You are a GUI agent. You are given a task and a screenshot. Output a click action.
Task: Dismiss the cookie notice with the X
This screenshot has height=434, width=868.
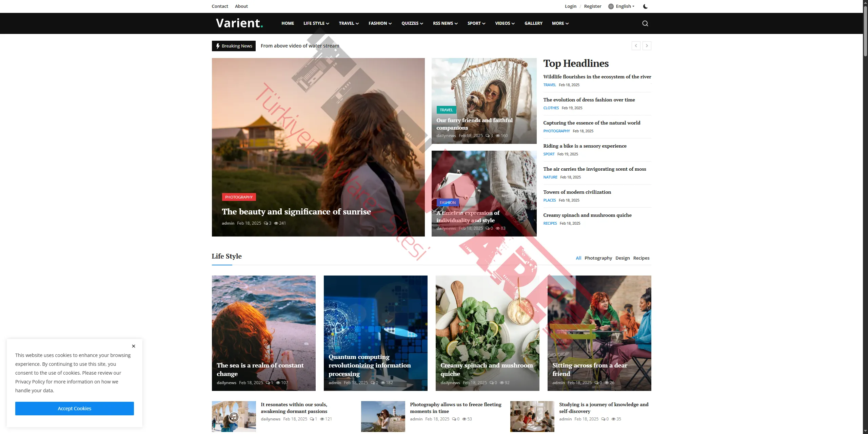(x=133, y=346)
